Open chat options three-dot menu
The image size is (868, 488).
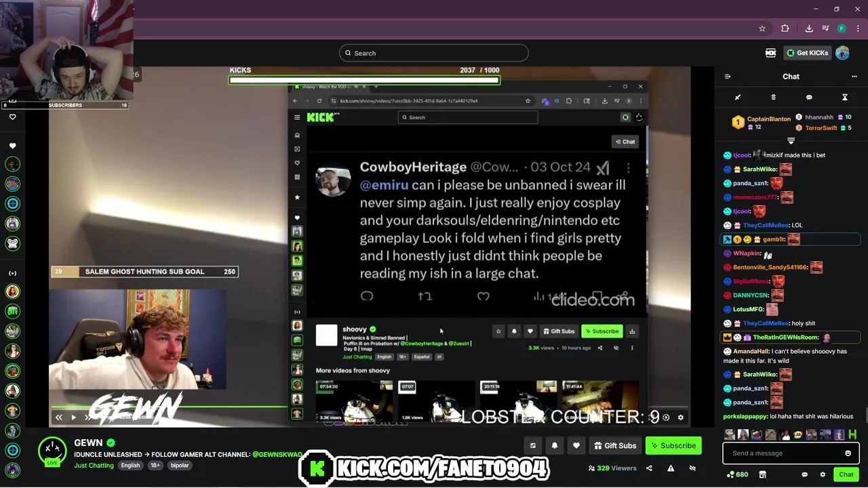[x=854, y=77]
